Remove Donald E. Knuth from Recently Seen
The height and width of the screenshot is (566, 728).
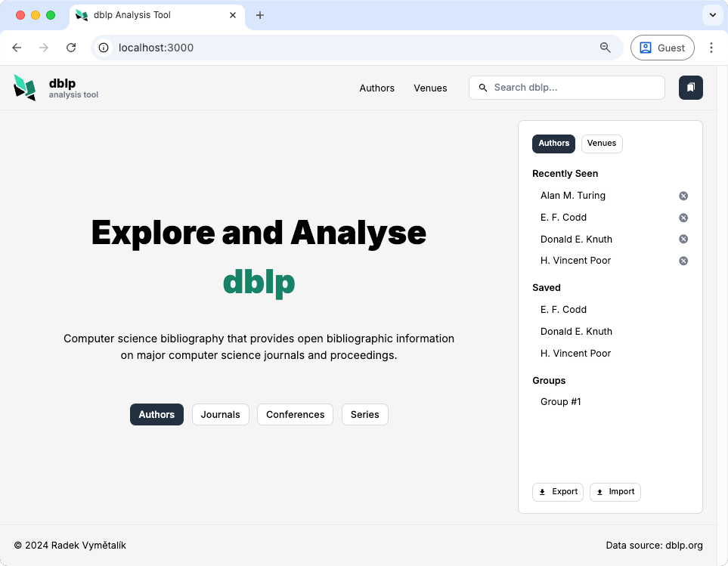tap(683, 240)
